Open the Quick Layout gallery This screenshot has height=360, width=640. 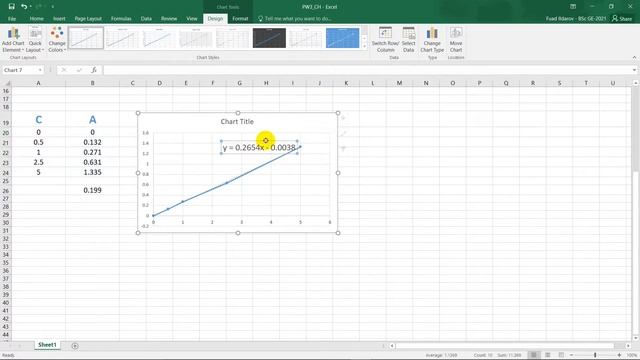(35, 40)
